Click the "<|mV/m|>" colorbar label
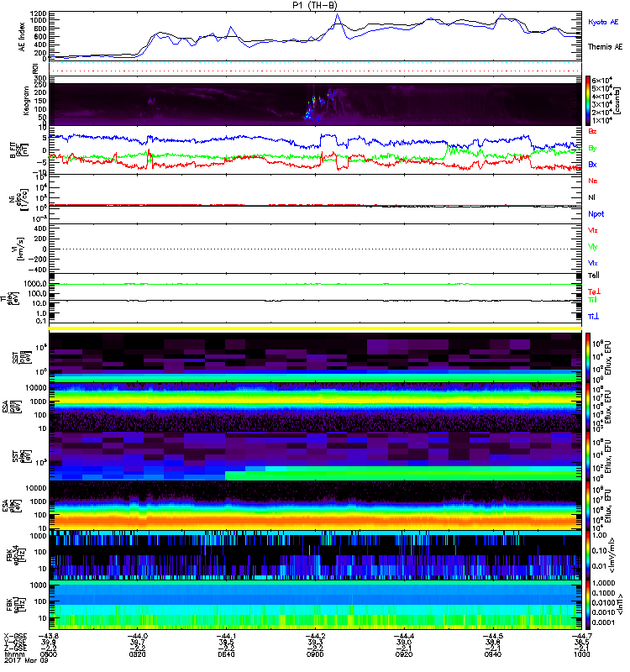 pyautogui.click(x=613, y=556)
